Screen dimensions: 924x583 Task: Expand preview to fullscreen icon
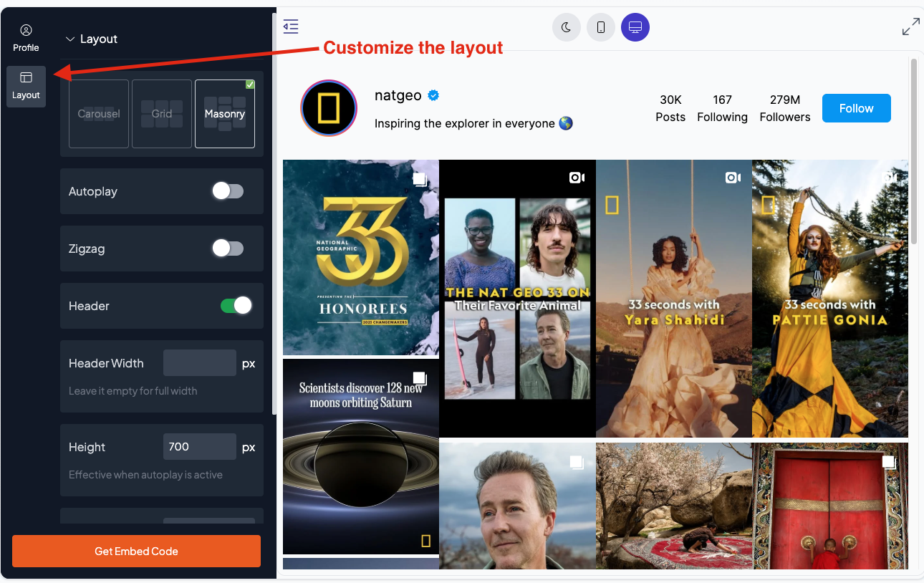coord(910,27)
